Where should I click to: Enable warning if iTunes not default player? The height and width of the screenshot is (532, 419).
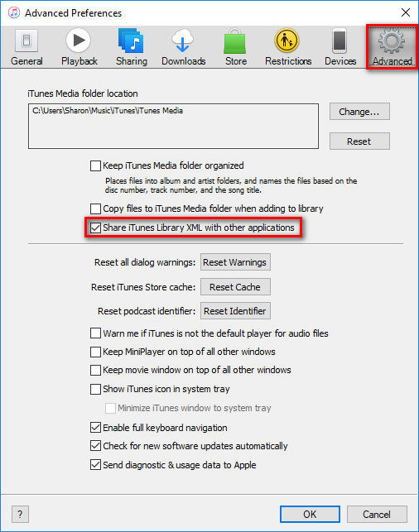tap(95, 333)
